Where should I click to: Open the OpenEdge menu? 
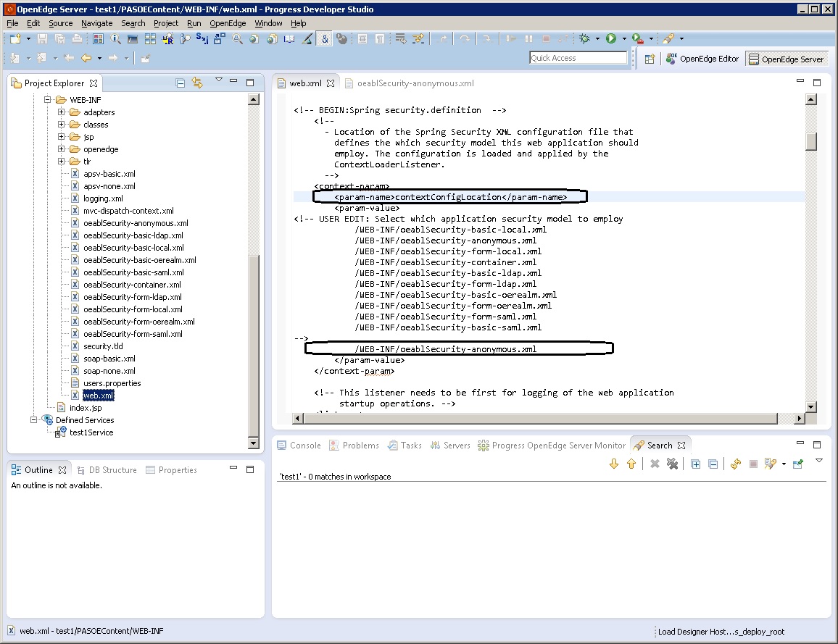point(228,23)
